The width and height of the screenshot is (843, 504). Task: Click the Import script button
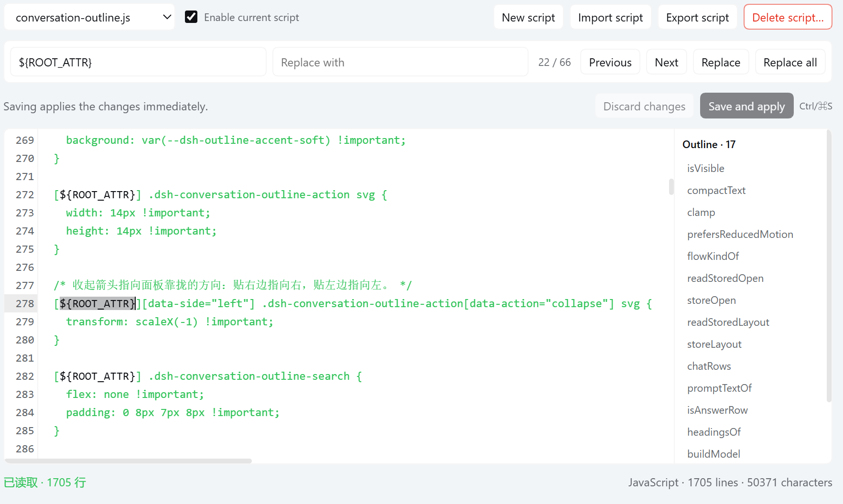click(610, 18)
